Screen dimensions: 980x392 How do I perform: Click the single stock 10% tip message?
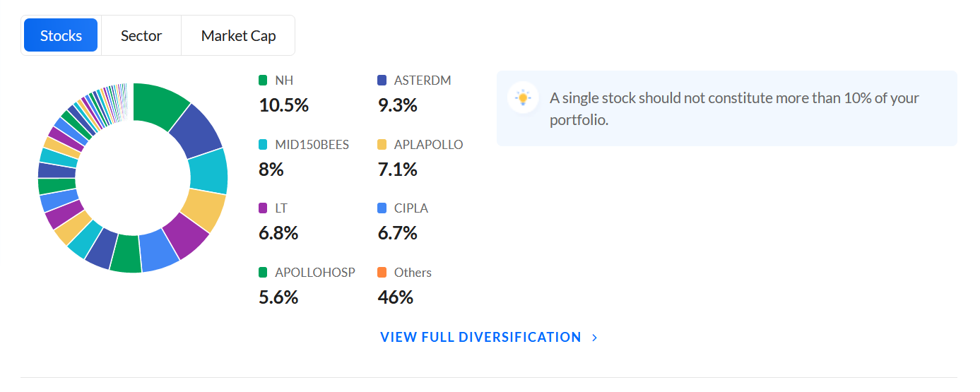pyautogui.click(x=735, y=109)
